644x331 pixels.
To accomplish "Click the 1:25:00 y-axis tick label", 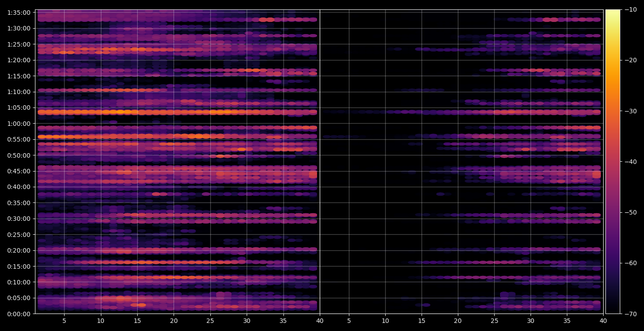I will pyautogui.click(x=19, y=44).
